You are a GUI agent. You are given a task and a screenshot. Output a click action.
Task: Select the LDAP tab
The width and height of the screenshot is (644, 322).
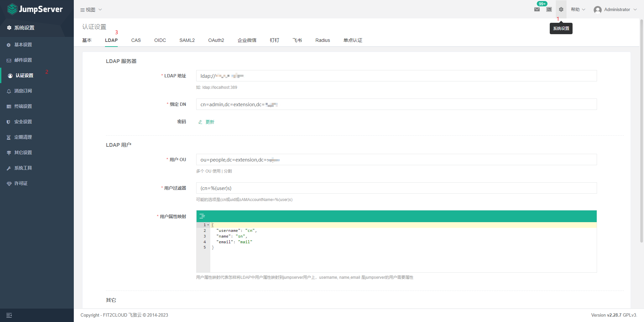tap(111, 40)
